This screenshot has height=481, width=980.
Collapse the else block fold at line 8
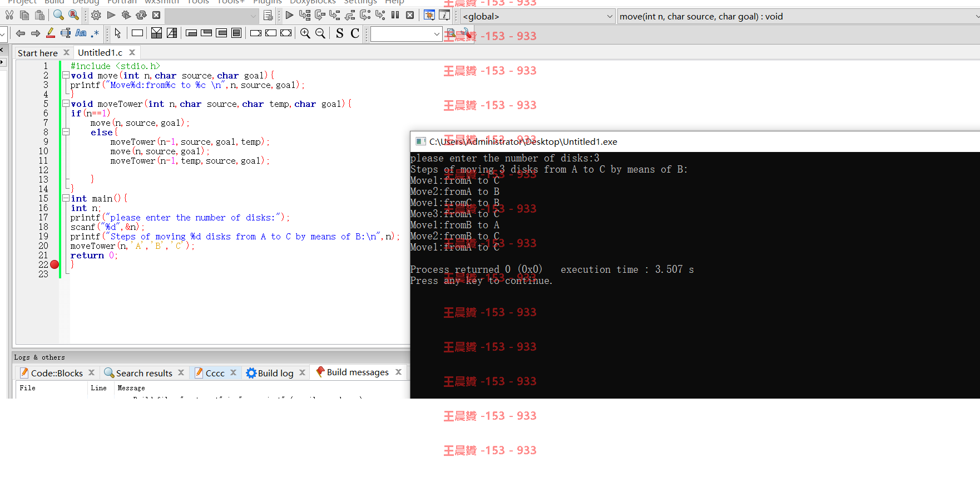(x=66, y=132)
